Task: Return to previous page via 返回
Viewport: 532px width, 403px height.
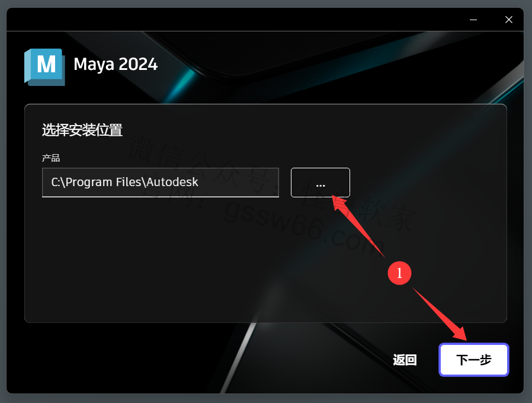Action: (405, 360)
